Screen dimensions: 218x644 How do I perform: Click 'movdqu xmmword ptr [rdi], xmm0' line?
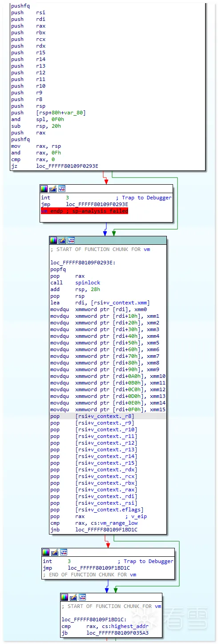tap(99, 309)
